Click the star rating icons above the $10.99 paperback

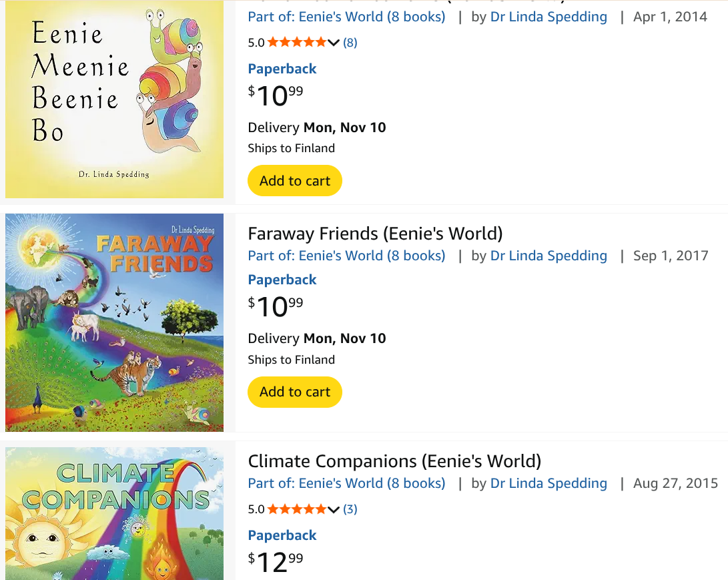click(x=297, y=43)
